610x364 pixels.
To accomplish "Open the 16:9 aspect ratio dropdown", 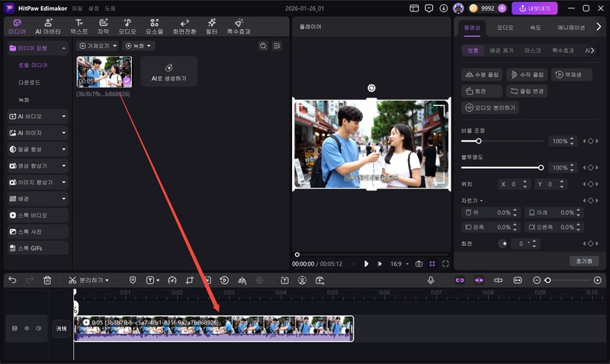I will tap(400, 263).
